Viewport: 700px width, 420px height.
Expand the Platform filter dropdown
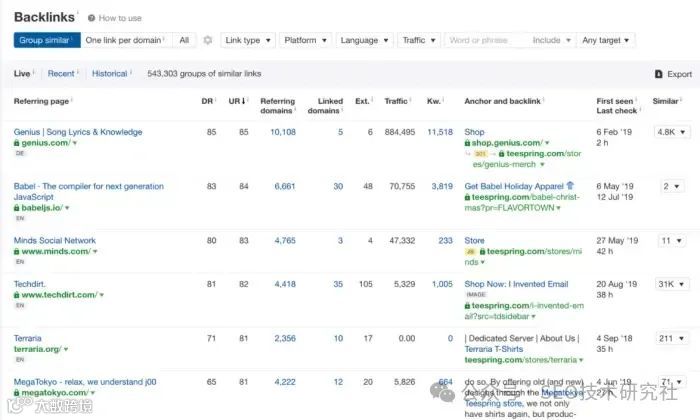304,40
